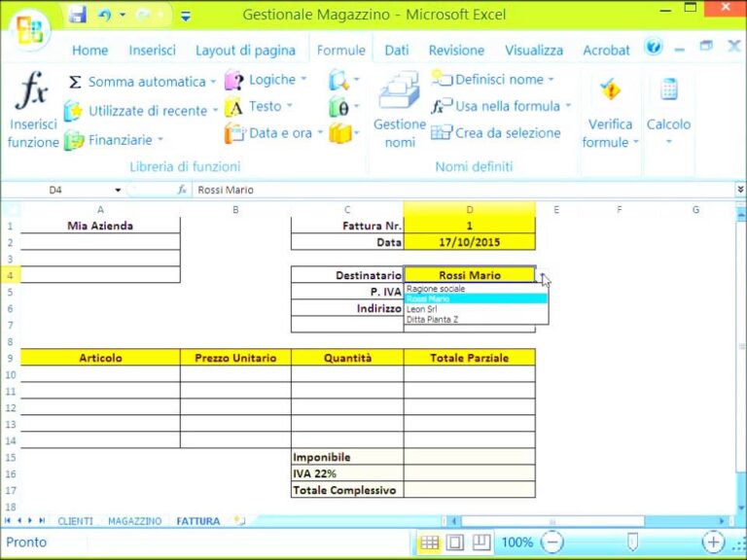Expand the formula bar
Viewport: 747px width, 560px height.
coord(740,190)
